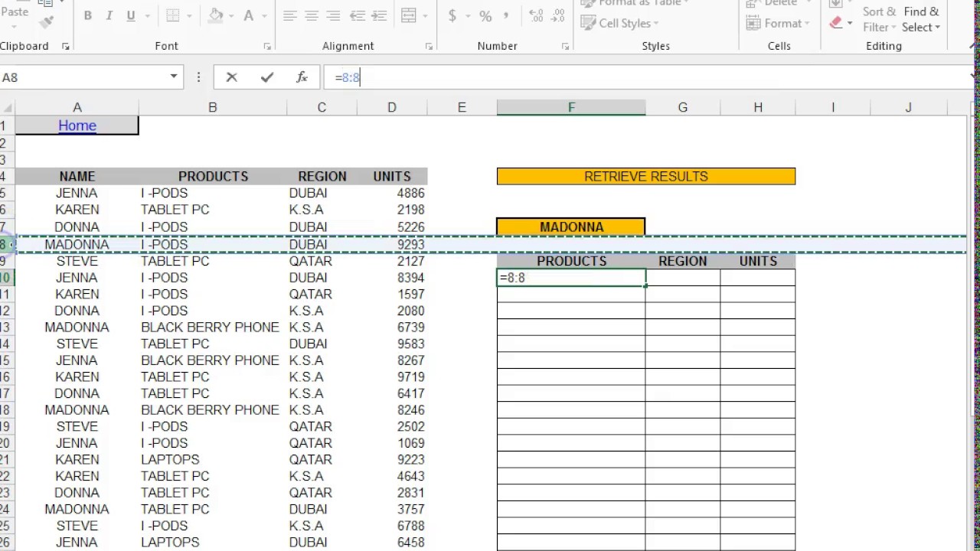
Task: Confirm the formula with the checkmark
Action: (x=266, y=77)
